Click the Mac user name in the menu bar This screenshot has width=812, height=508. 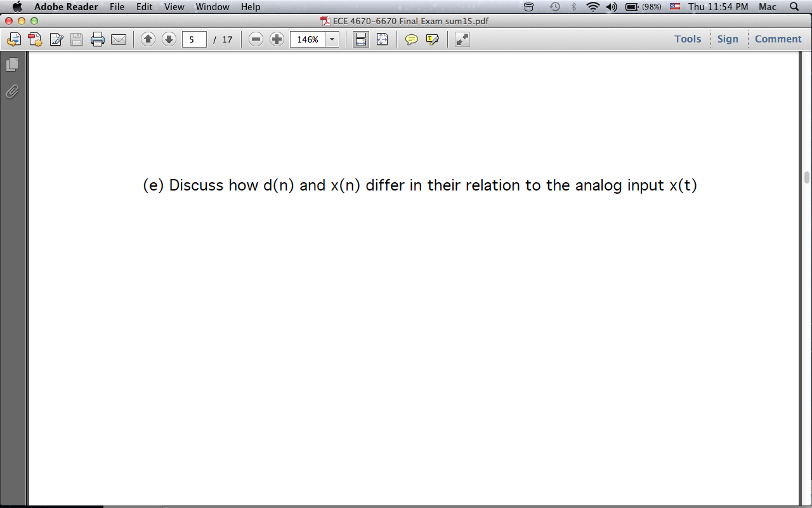coord(768,7)
